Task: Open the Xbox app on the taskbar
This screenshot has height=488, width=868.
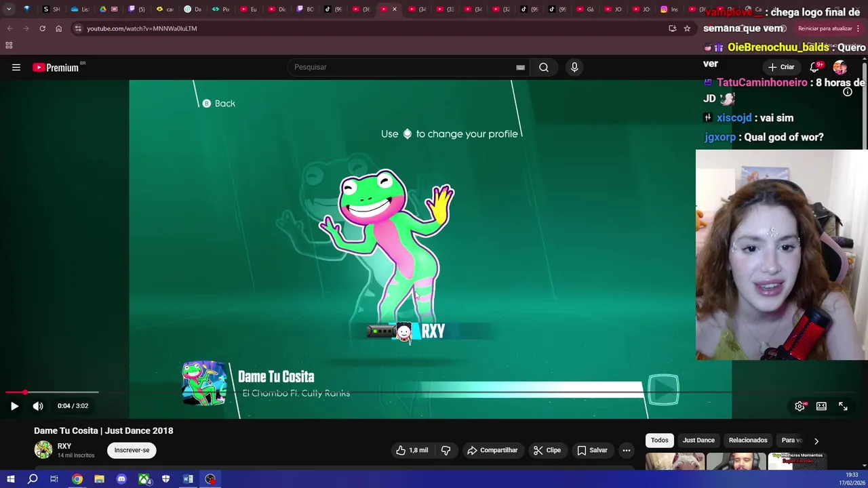Action: (x=144, y=479)
